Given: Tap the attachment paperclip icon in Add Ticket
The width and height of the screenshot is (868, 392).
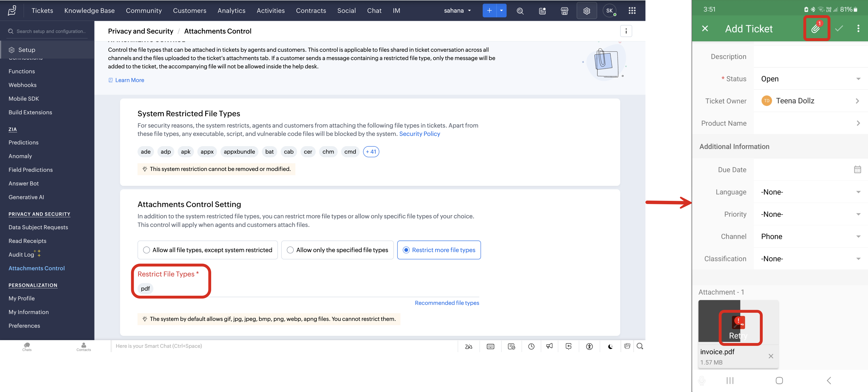Looking at the screenshot, I should [x=815, y=29].
